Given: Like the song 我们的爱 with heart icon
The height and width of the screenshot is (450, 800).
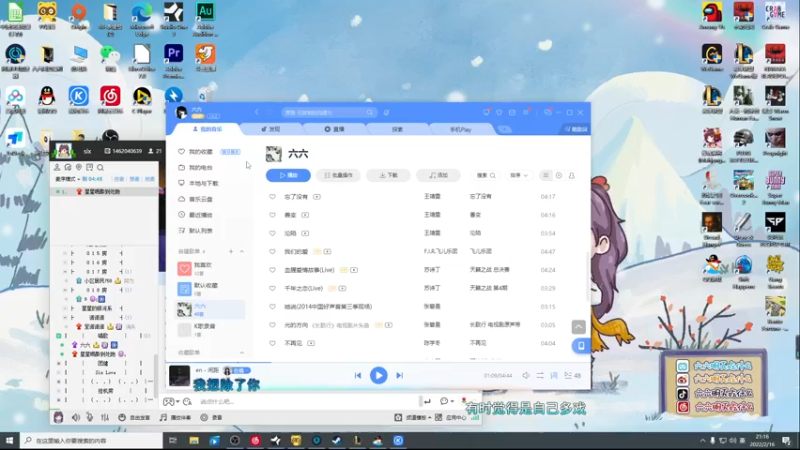Looking at the screenshot, I should click(272, 252).
